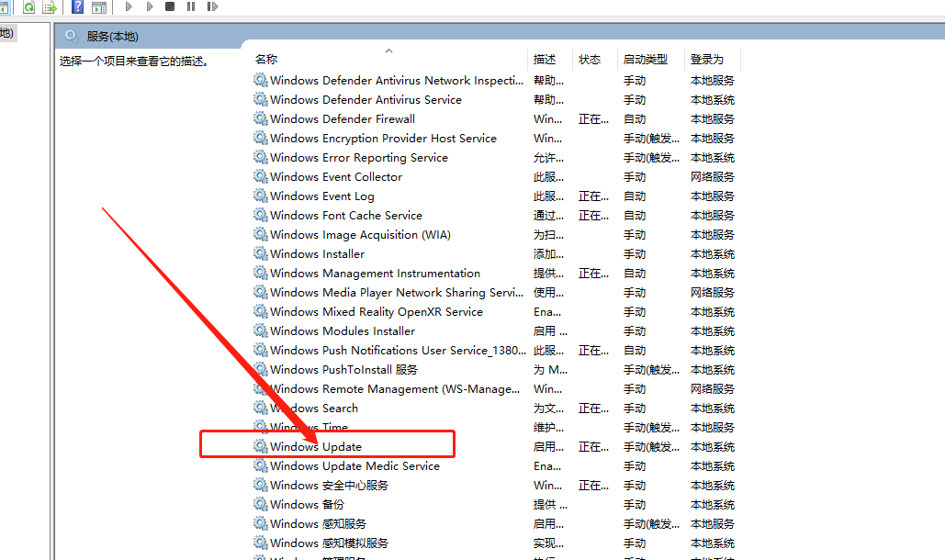Select Windows Mixed Reality OpenXR Service name
This screenshot has width=945, height=560.
[x=377, y=312]
